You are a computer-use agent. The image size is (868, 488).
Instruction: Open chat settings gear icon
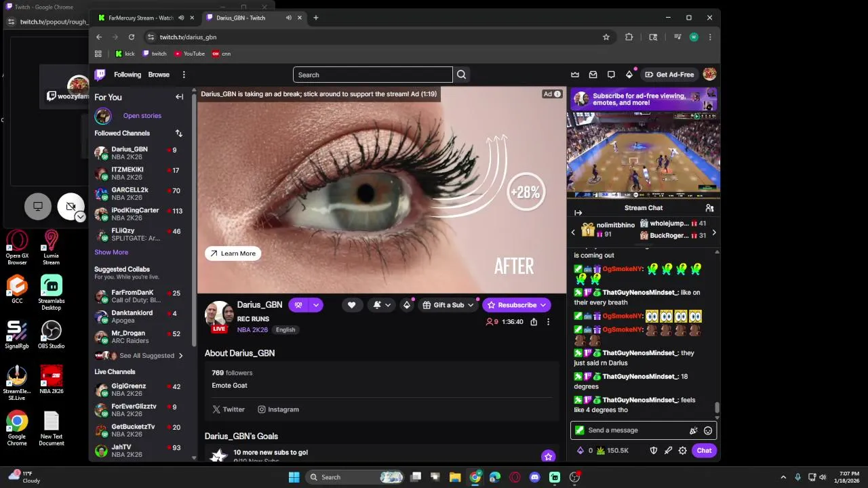pos(683,451)
